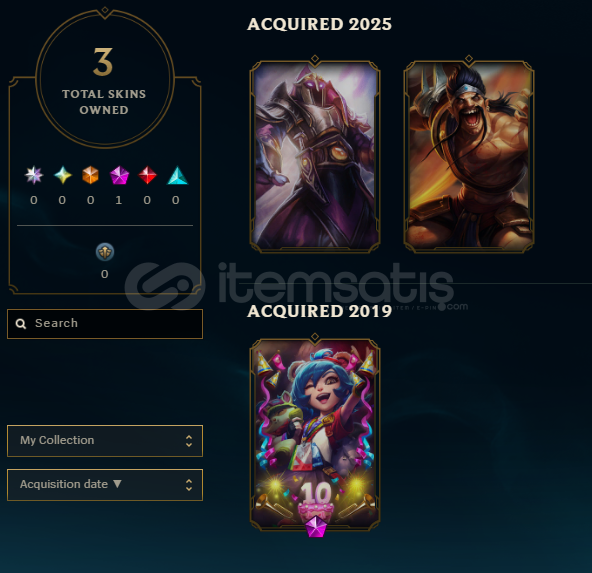
Task: Open the Annie 10th anniversary skin card
Action: pyautogui.click(x=315, y=434)
